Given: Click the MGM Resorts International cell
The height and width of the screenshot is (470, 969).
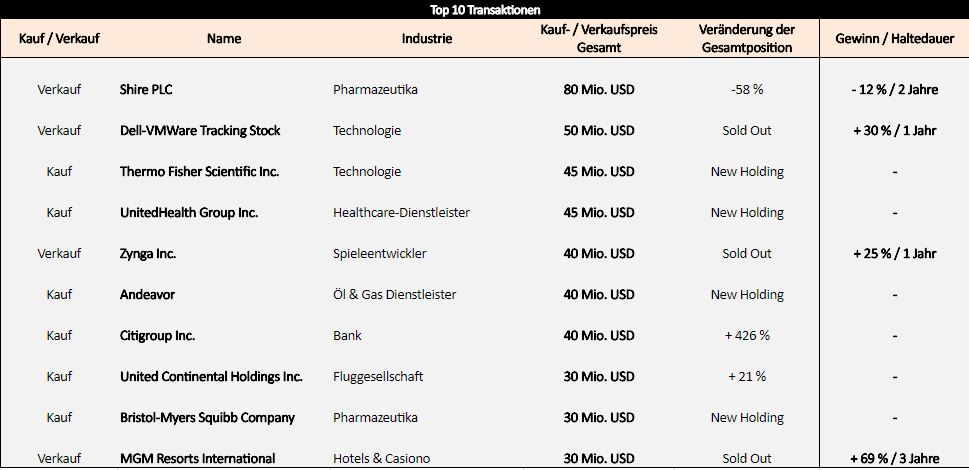Looking at the screenshot, I should (197, 458).
